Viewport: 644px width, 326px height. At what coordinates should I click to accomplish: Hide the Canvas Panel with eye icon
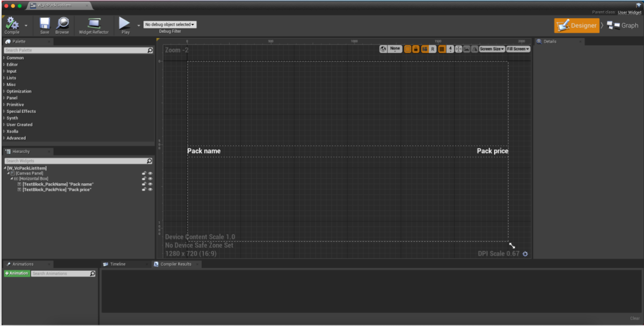[150, 173]
